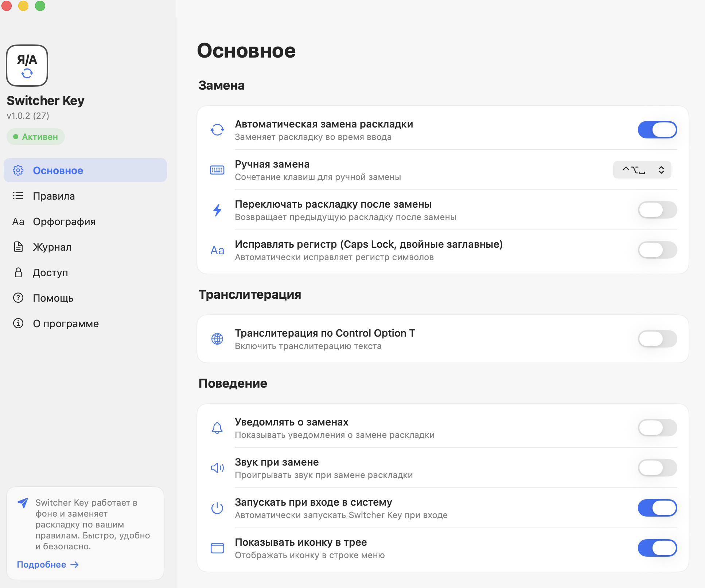Viewport: 705px width, 588px height.
Task: Click the list icon beside Правила
Action: click(18, 196)
